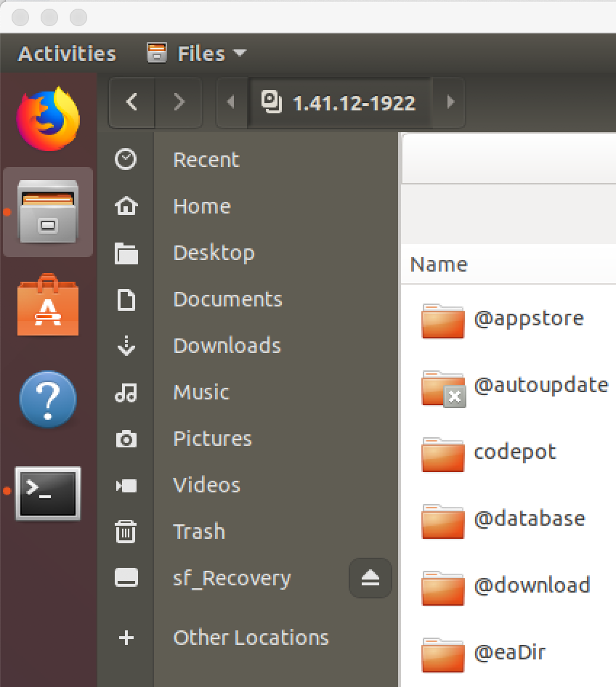Image resolution: width=616 pixels, height=687 pixels.
Task: Go back to previous folder
Action: pos(132,102)
